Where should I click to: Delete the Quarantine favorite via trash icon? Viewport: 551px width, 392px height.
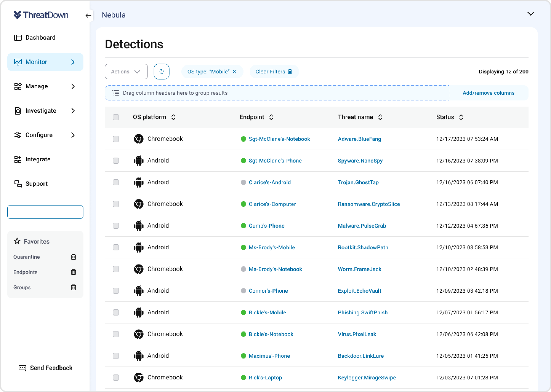(x=74, y=257)
